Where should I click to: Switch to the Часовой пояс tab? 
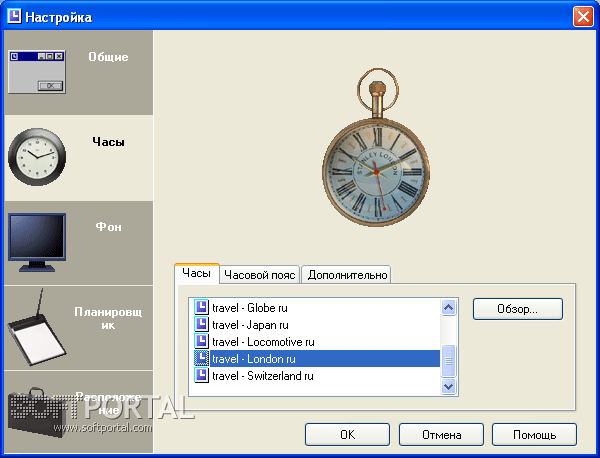[x=260, y=275]
